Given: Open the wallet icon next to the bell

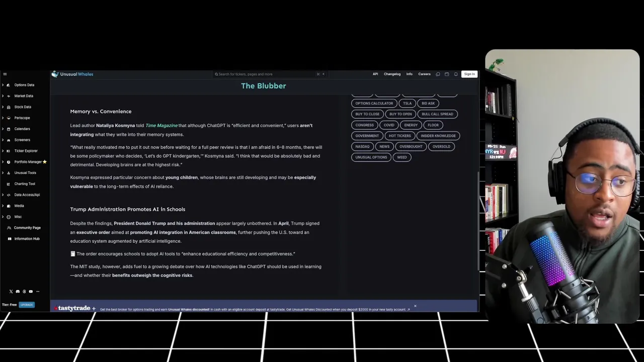Looking at the screenshot, I should (447, 74).
